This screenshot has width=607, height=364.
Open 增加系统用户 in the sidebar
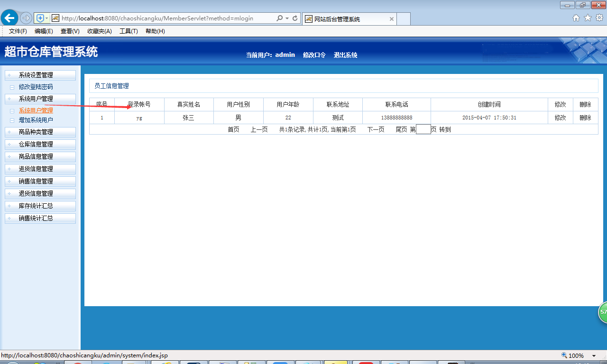tap(36, 120)
